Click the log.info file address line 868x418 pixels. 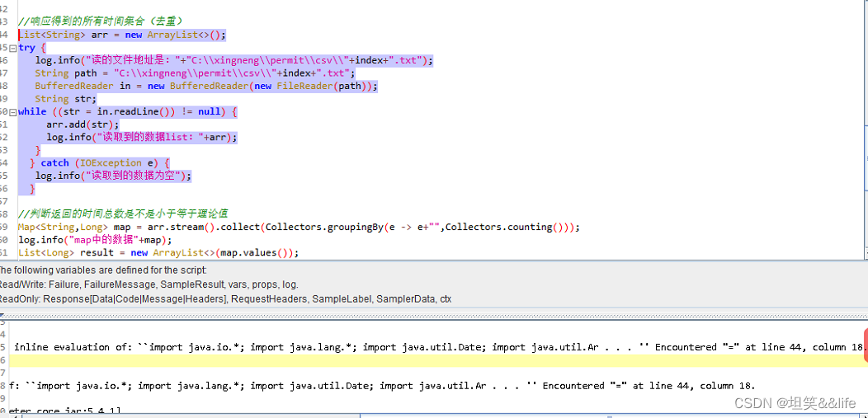pos(234,60)
